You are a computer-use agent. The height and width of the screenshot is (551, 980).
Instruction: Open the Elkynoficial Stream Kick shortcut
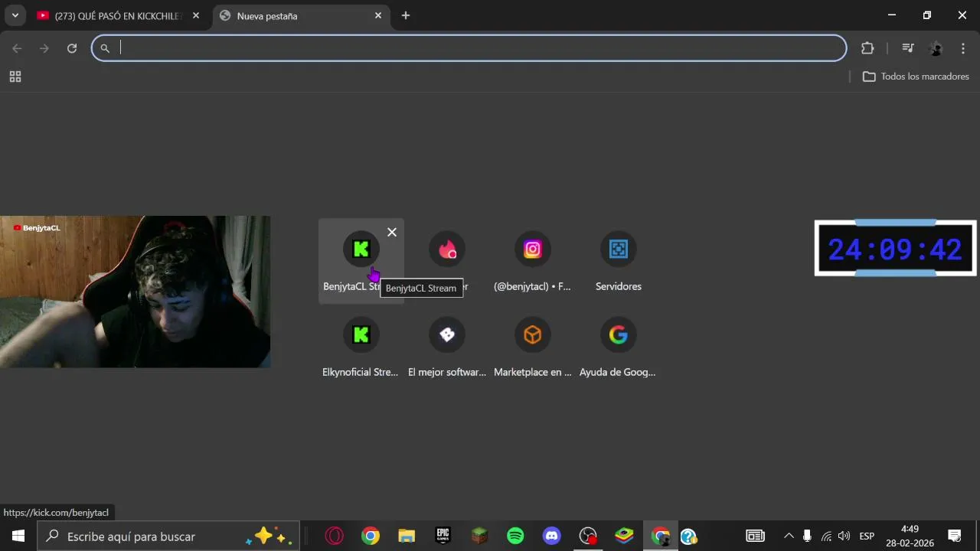[361, 347]
